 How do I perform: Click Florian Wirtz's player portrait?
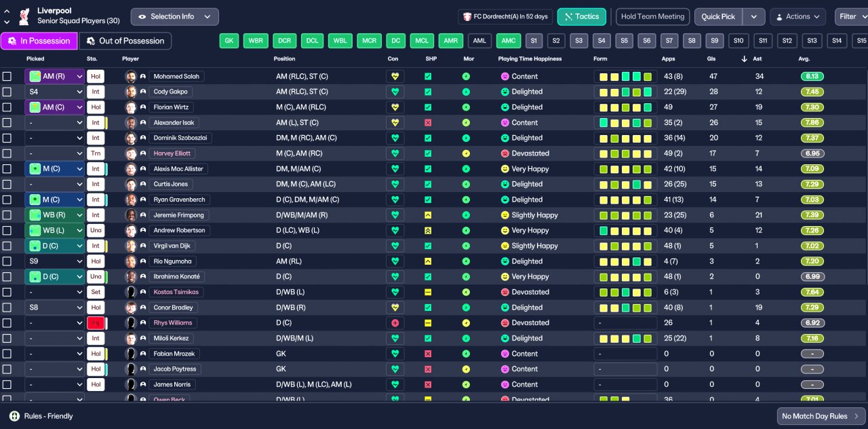click(x=131, y=107)
